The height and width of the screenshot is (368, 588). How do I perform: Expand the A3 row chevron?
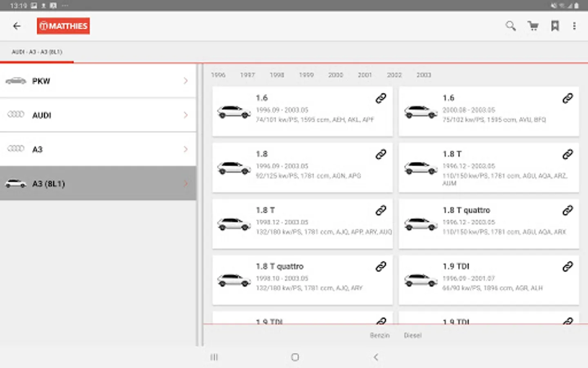[x=186, y=149]
